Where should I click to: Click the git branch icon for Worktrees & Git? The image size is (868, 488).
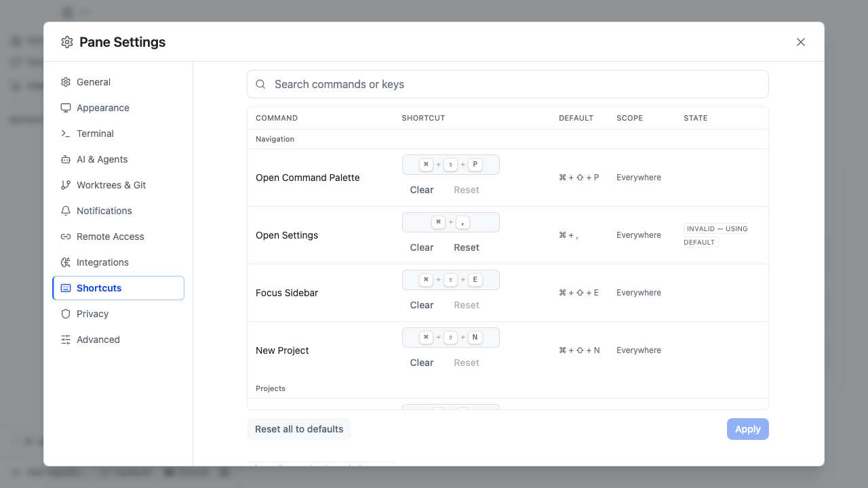(66, 185)
